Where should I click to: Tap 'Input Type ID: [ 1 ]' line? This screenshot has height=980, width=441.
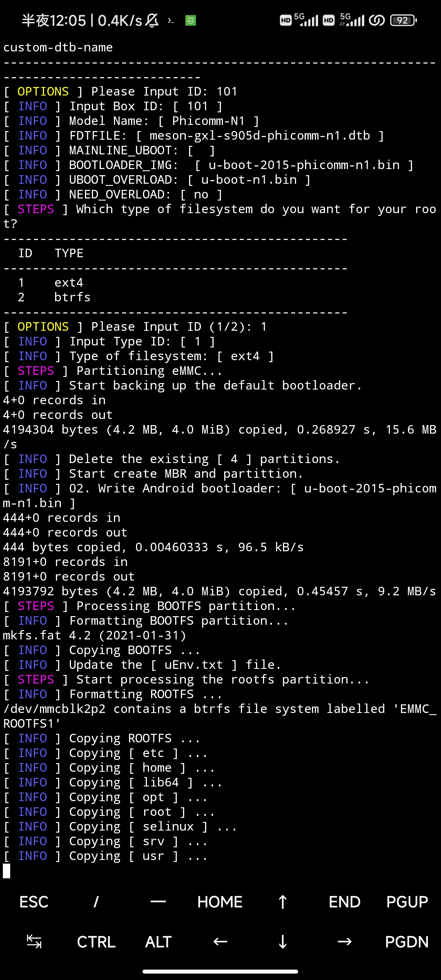click(x=109, y=341)
